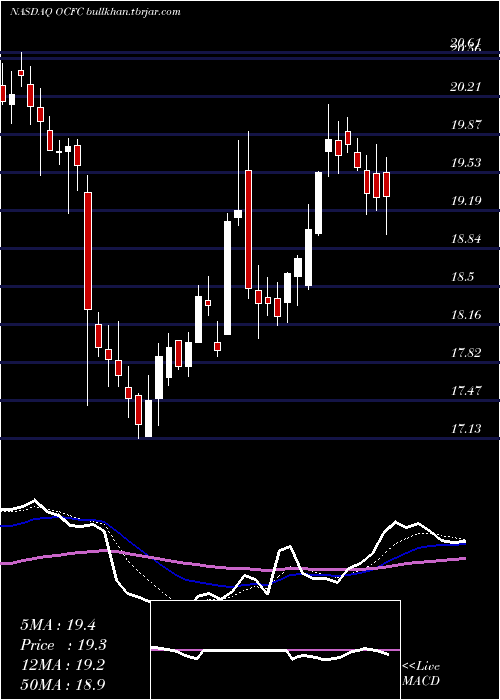Select the 12MA : 19.2 readout
This screenshot has width=500, height=700.
[x=62, y=665]
